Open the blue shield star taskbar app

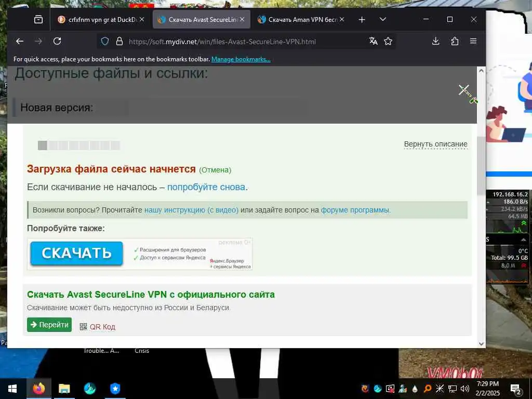(115, 389)
